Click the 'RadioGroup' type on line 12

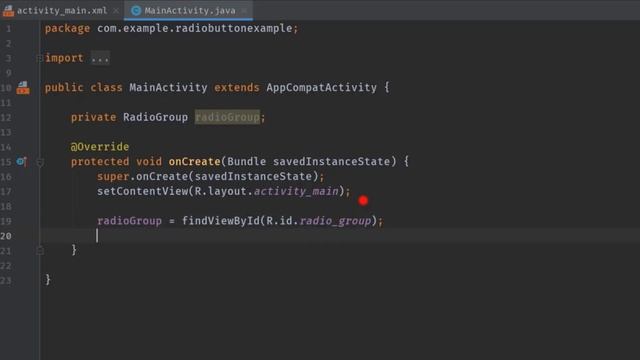156,117
